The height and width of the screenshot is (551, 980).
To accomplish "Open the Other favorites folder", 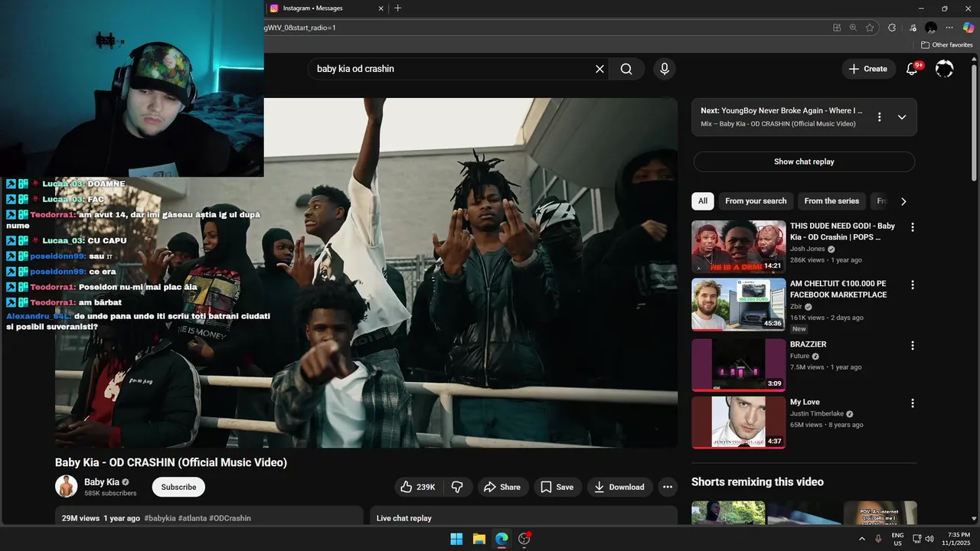I will [946, 45].
